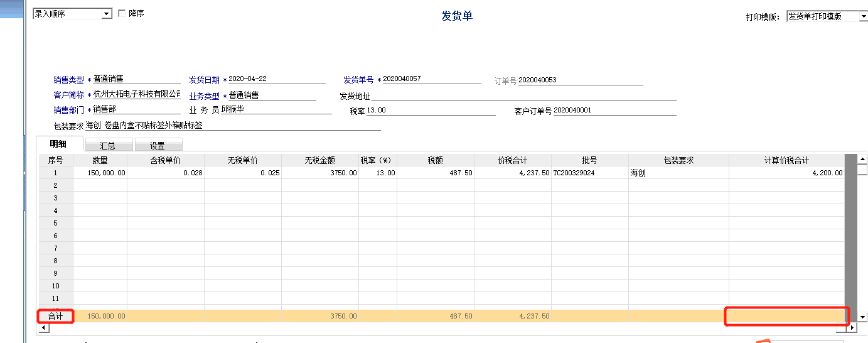Click the 批号 column header
Screen dimensions: 868x343
(x=590, y=160)
